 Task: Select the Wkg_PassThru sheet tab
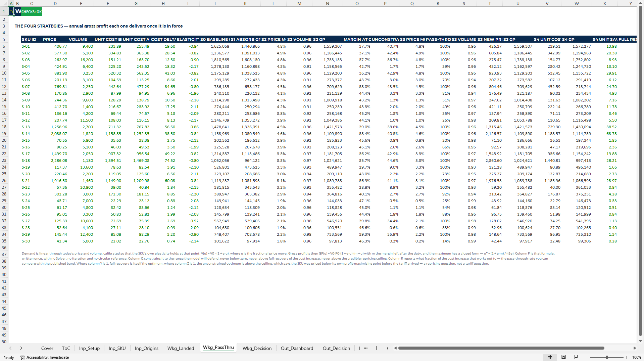(218, 348)
